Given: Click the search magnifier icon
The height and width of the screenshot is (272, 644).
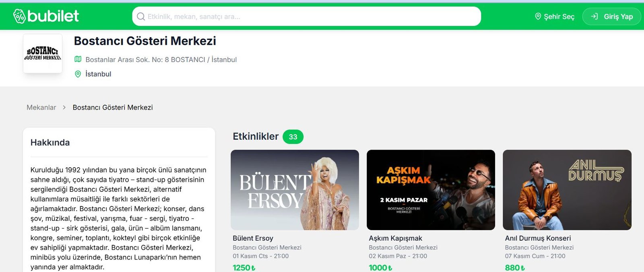Looking at the screenshot, I should (141, 17).
